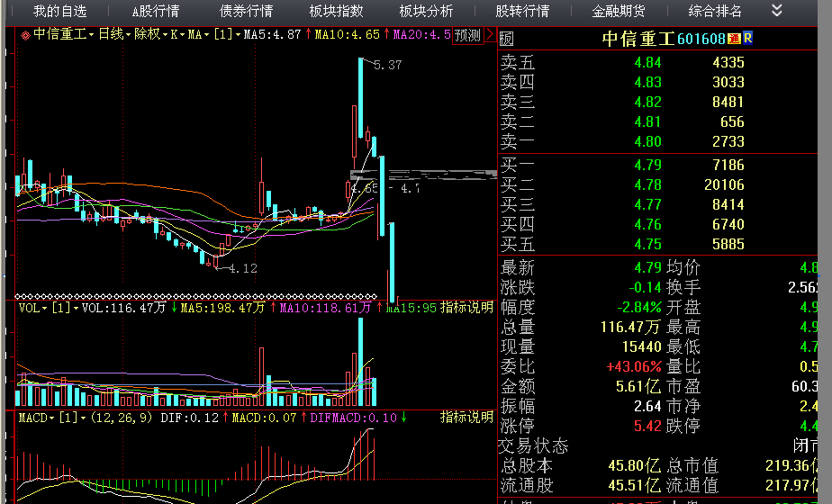The width and height of the screenshot is (832, 504).
Task: Select 买二 row priced 4.78
Action: pos(657,184)
